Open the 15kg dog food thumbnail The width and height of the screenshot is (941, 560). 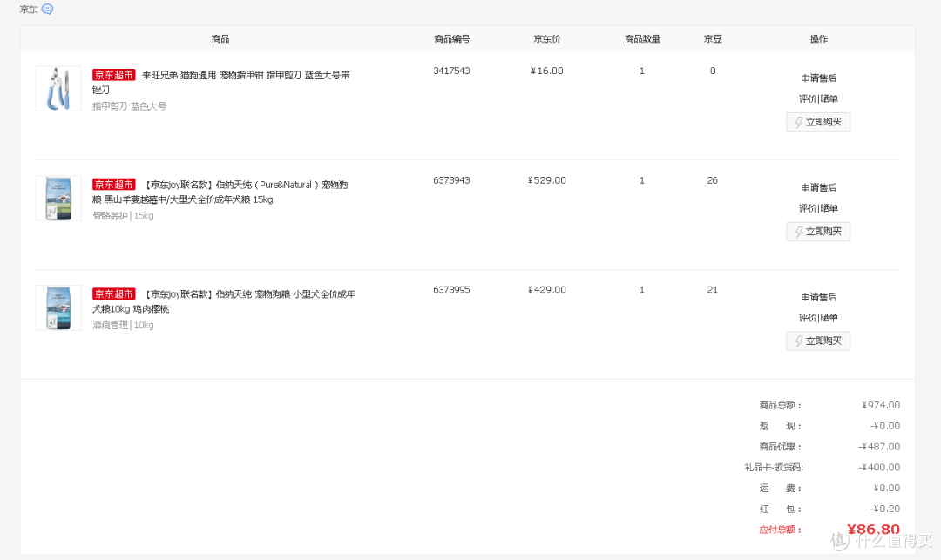(x=58, y=199)
